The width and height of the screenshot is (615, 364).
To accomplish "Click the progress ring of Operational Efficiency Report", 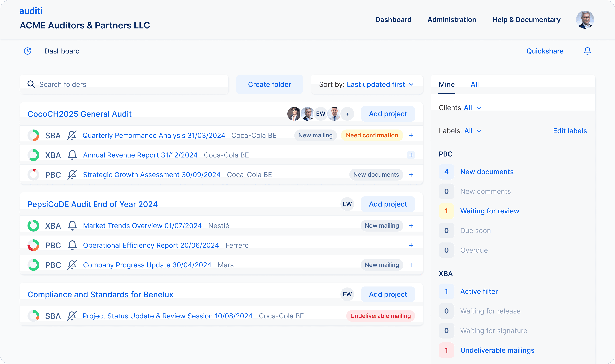I will tap(33, 245).
